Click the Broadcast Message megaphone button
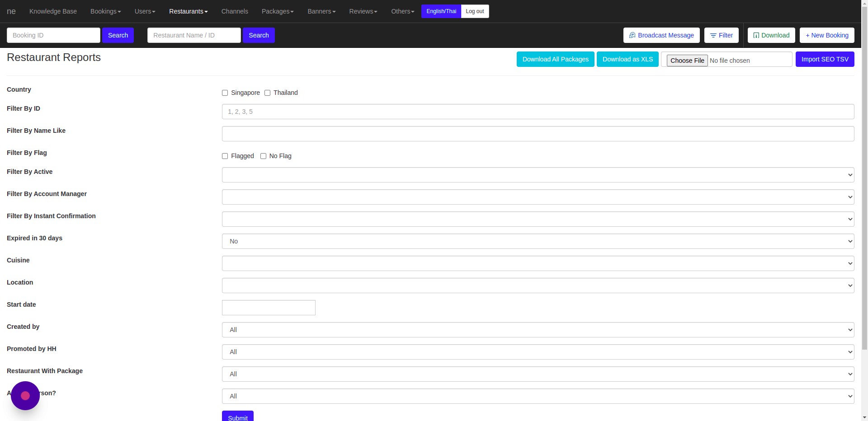 coord(661,35)
